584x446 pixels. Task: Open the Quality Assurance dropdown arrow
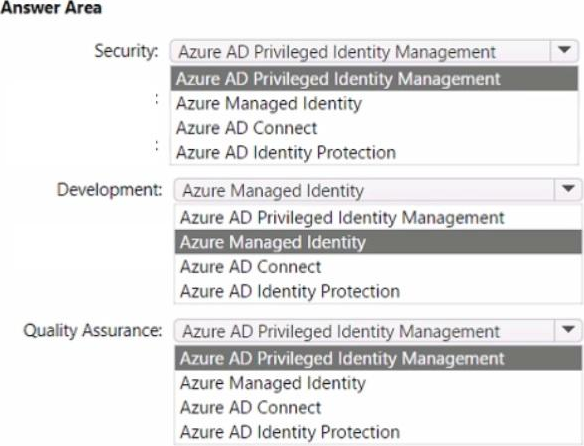[568, 330]
